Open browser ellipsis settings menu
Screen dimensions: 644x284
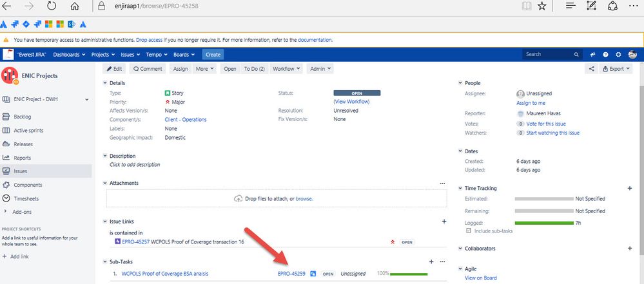click(634, 6)
